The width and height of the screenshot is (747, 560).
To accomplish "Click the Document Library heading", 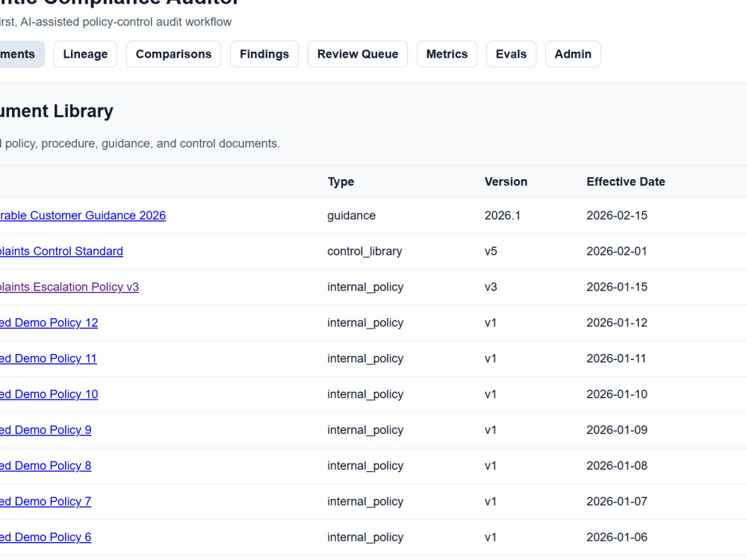I will point(57,111).
